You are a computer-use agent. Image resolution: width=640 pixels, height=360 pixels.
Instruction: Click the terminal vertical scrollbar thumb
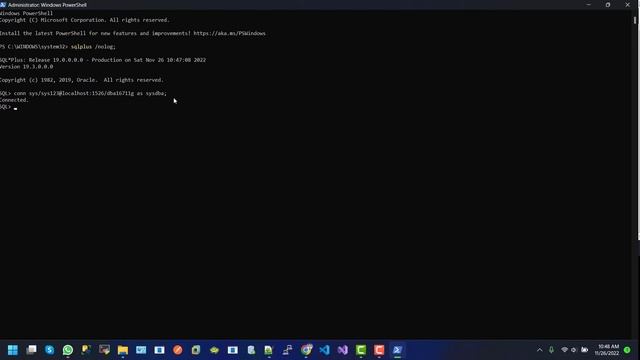[635, 20]
